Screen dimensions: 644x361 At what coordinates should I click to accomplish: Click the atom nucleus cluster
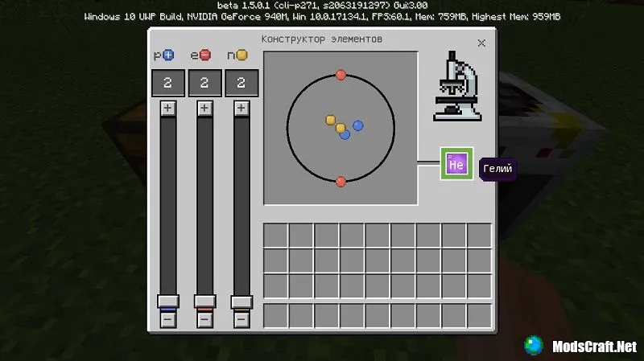(x=343, y=128)
